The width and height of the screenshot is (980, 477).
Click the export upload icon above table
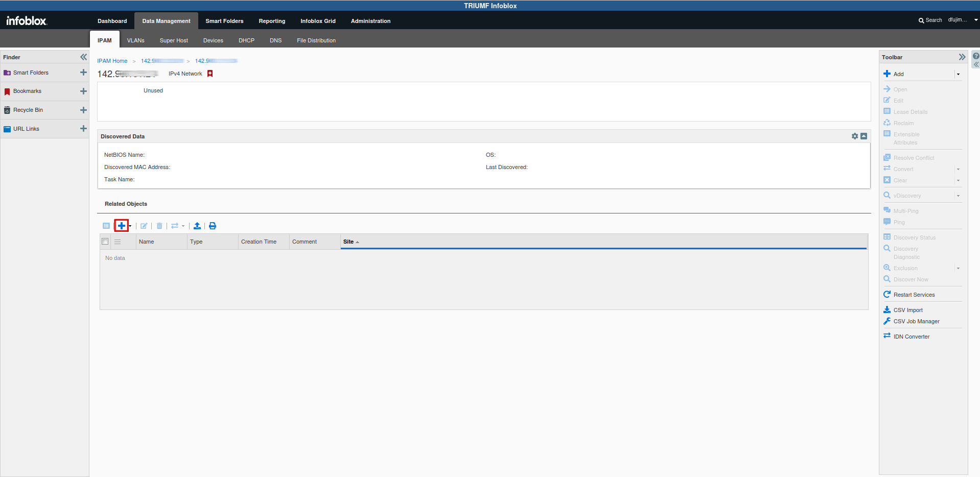tap(197, 226)
